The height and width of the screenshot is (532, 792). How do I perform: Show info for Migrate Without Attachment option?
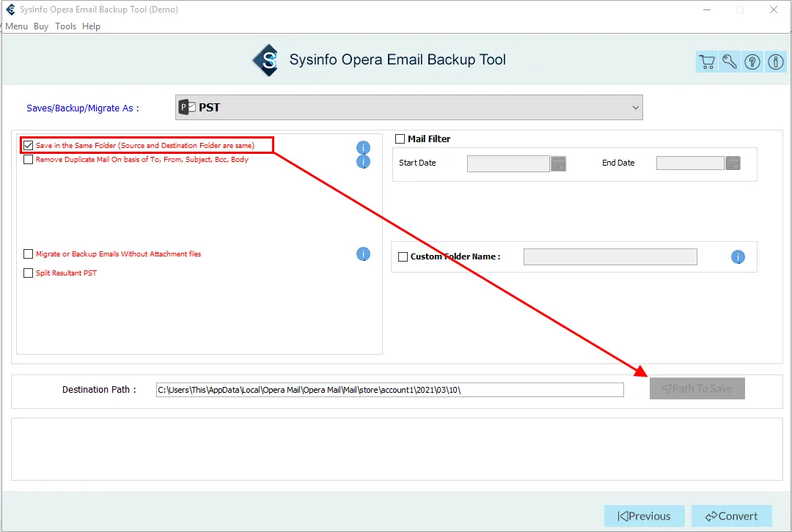[x=363, y=254]
